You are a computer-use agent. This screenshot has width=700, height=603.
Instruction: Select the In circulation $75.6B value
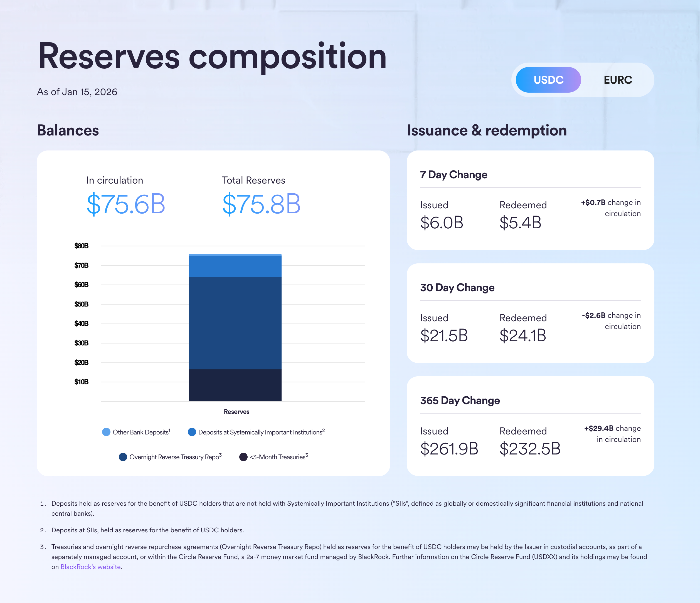[126, 203]
